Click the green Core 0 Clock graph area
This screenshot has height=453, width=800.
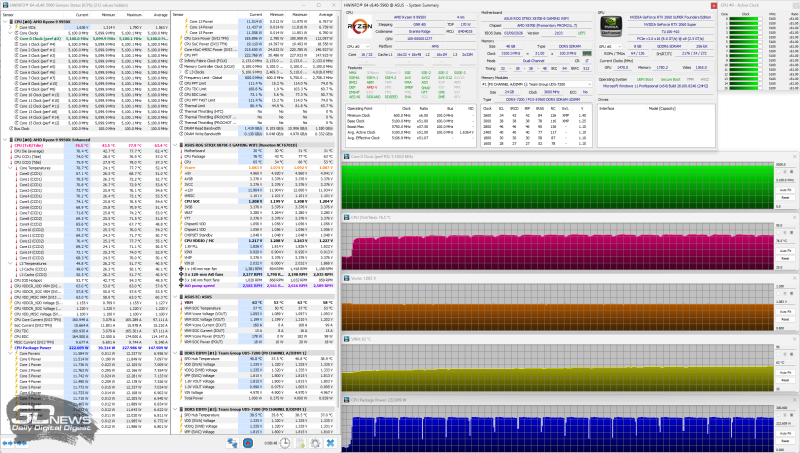(x=558, y=186)
